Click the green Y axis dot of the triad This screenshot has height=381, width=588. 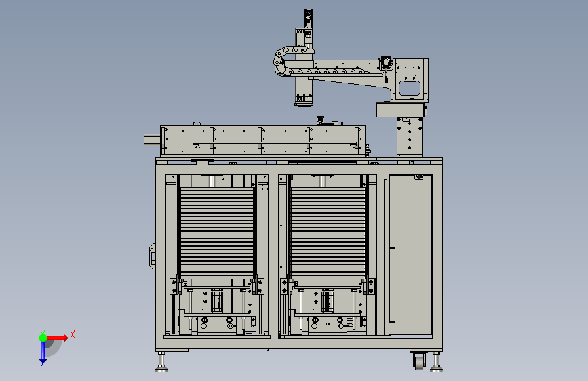click(x=43, y=338)
